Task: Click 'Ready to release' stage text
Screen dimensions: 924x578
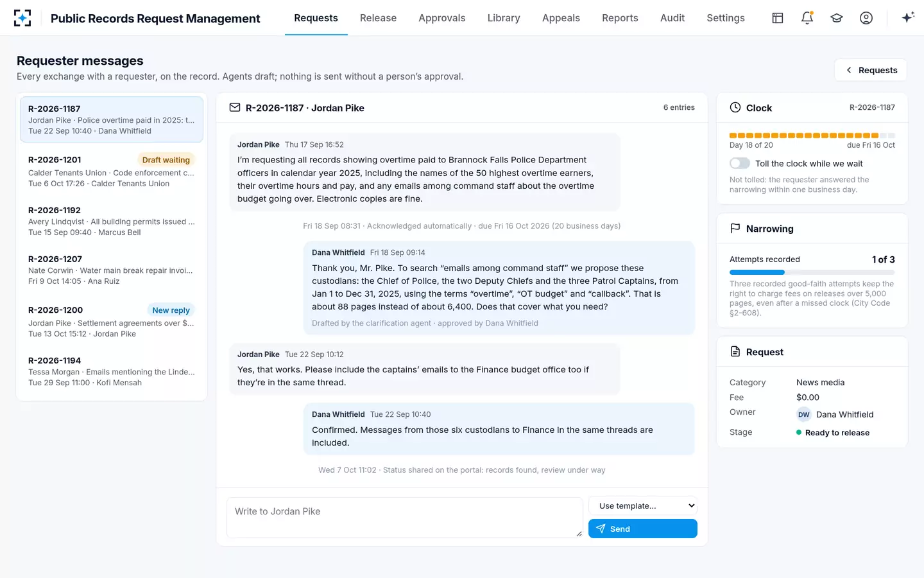Action: click(837, 433)
